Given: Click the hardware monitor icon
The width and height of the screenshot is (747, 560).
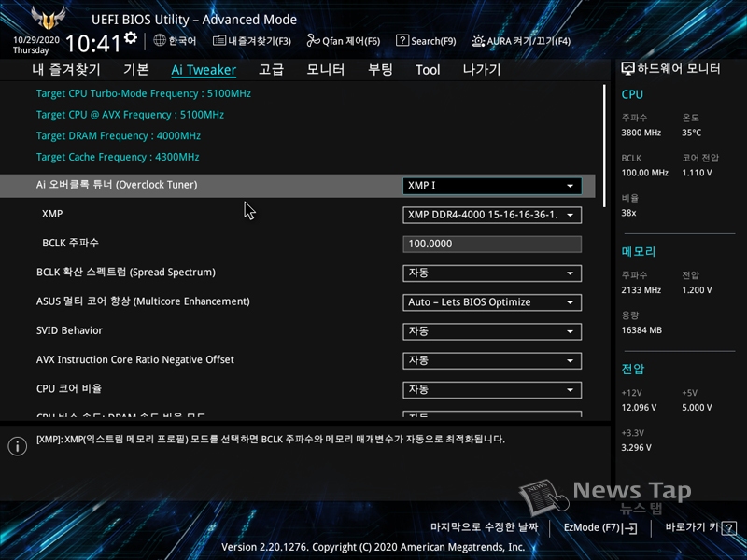Looking at the screenshot, I should [x=627, y=69].
